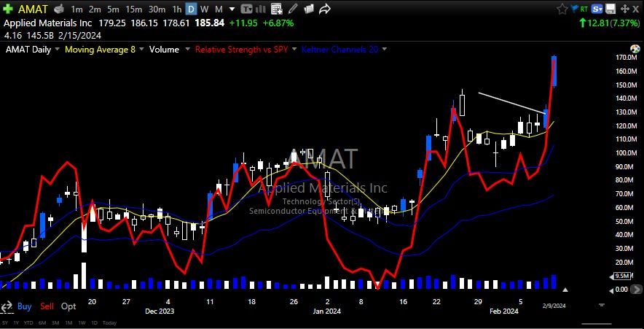Open the small dropdown arrow below 2/9/2024
Image resolution: width=644 pixels, height=329 pixels.
point(602,305)
